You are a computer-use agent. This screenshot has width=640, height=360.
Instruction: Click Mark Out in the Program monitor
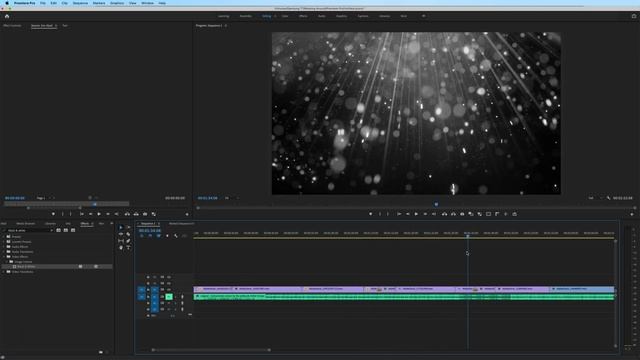pos(388,214)
